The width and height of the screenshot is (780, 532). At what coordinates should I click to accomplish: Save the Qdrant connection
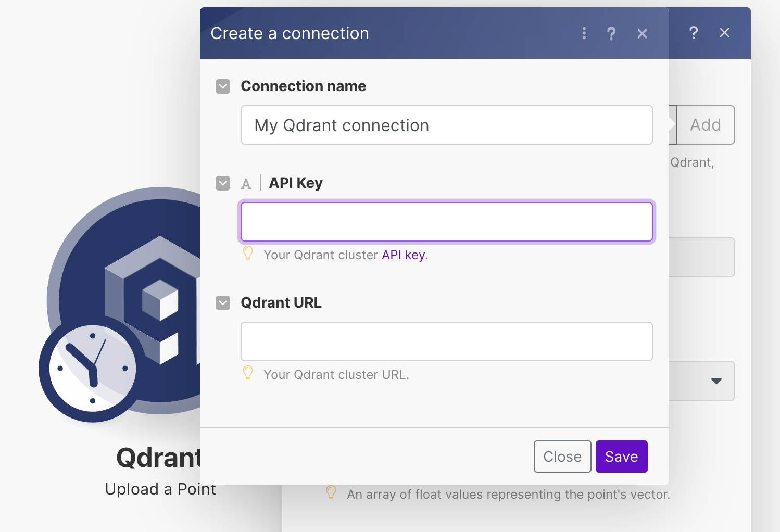[x=621, y=457]
